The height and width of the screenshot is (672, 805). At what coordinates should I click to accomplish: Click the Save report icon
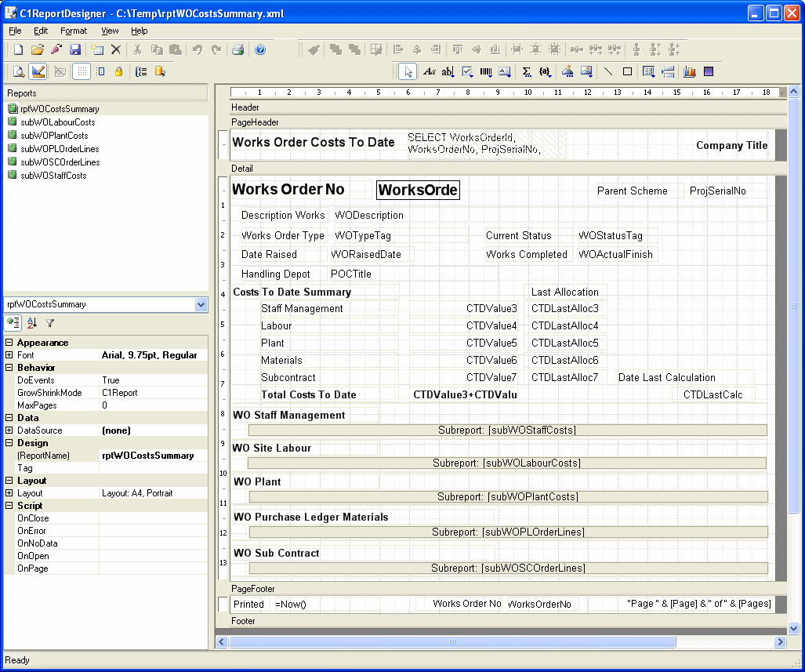point(75,49)
